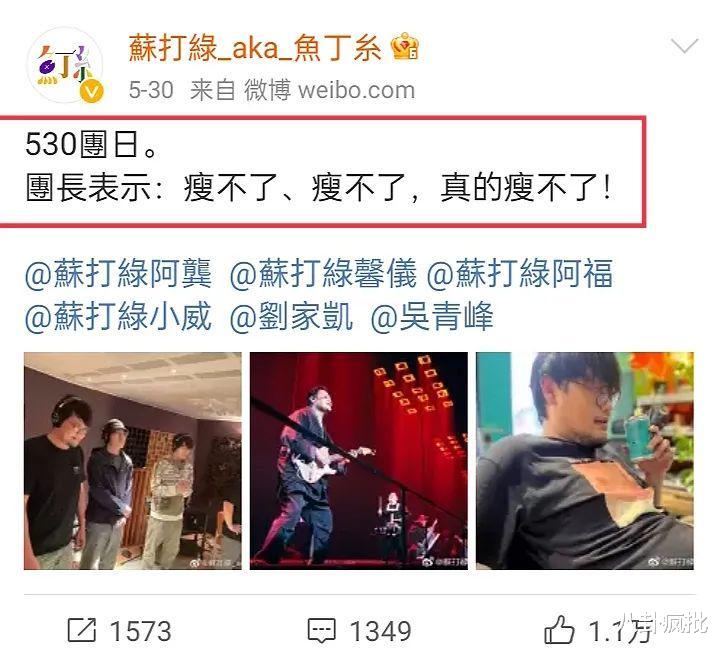The image size is (719, 649).
Task: View man drinking can photo thumbnail
Action: coord(585,461)
